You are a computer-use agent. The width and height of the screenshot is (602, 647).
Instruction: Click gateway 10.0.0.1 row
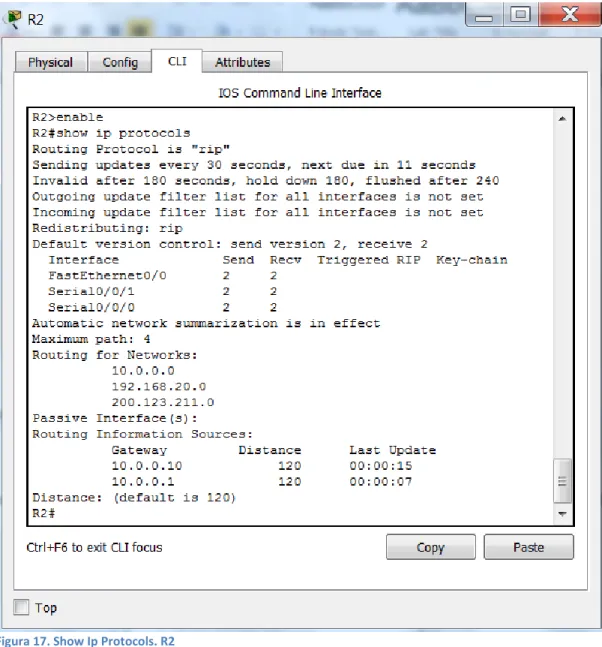pyautogui.click(x=262, y=482)
